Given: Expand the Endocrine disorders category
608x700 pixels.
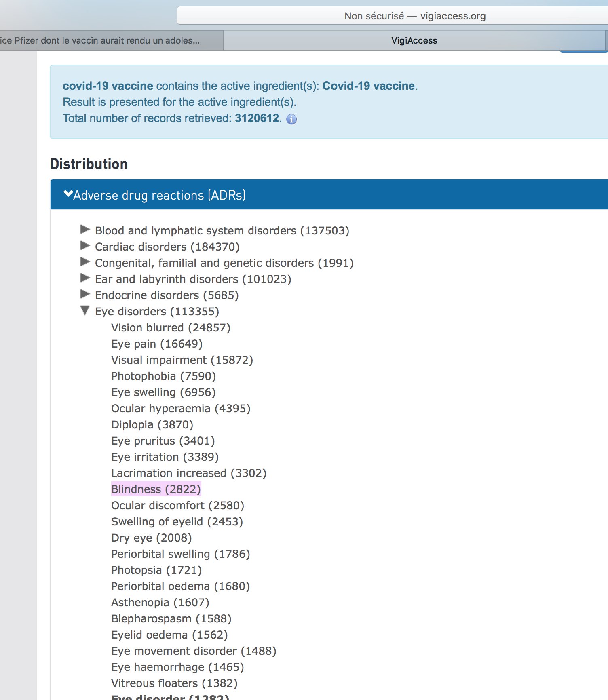Looking at the screenshot, I should tap(85, 295).
